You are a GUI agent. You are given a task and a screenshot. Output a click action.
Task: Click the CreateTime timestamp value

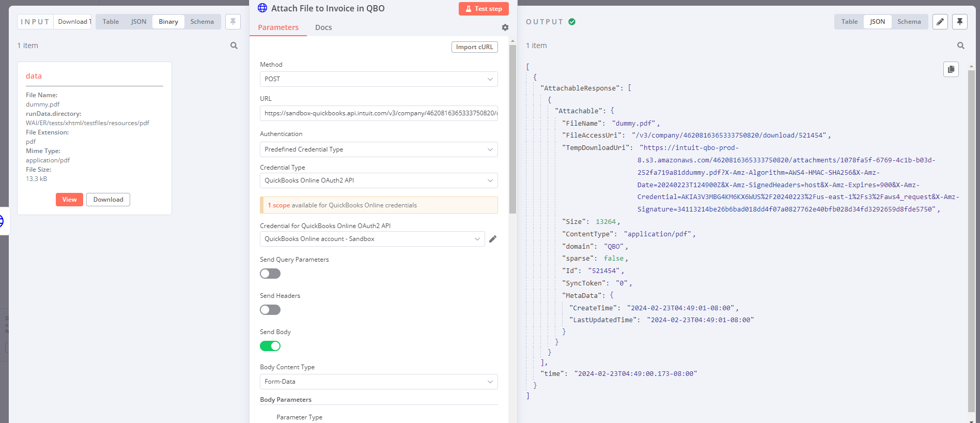681,308
